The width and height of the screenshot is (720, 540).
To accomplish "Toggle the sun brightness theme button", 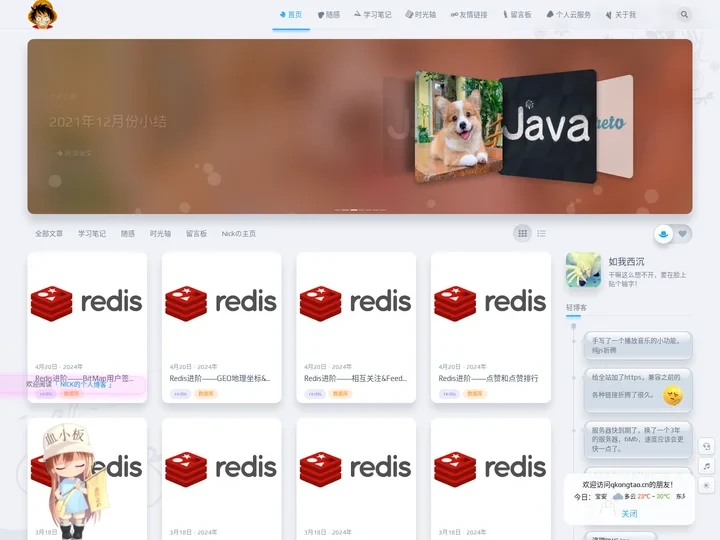I will [x=706, y=485].
